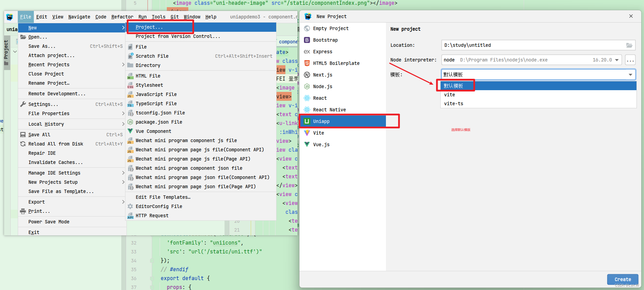Open the Navigate menu

tap(79, 17)
